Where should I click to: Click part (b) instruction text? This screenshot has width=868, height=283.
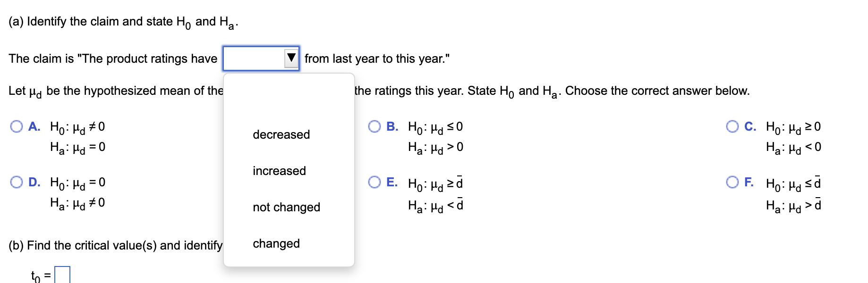[113, 245]
